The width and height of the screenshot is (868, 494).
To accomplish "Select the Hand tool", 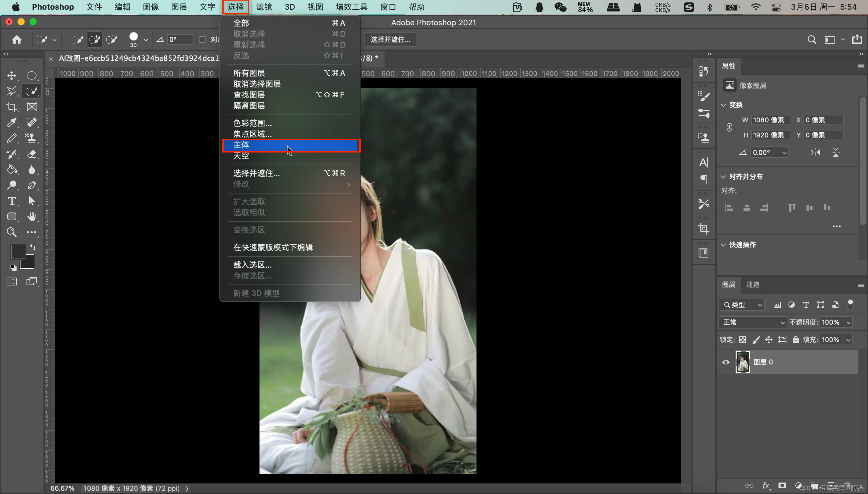I will point(32,216).
